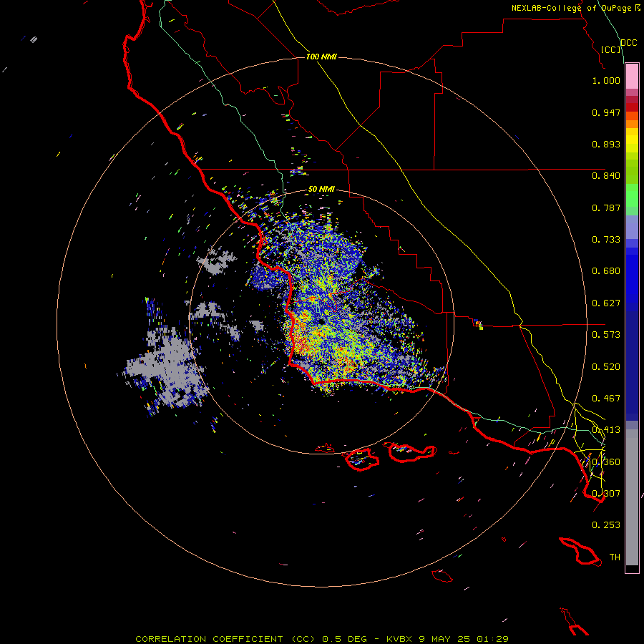This screenshot has height=644, width=644.
Task: Click the DCC product label
Action: [x=628, y=43]
